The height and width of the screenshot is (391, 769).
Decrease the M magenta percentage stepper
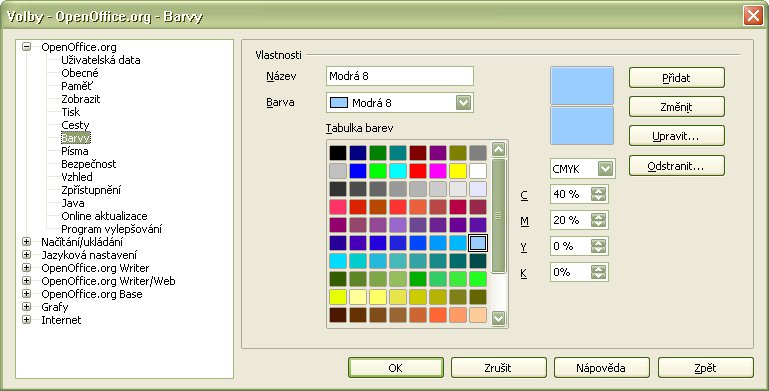598,224
